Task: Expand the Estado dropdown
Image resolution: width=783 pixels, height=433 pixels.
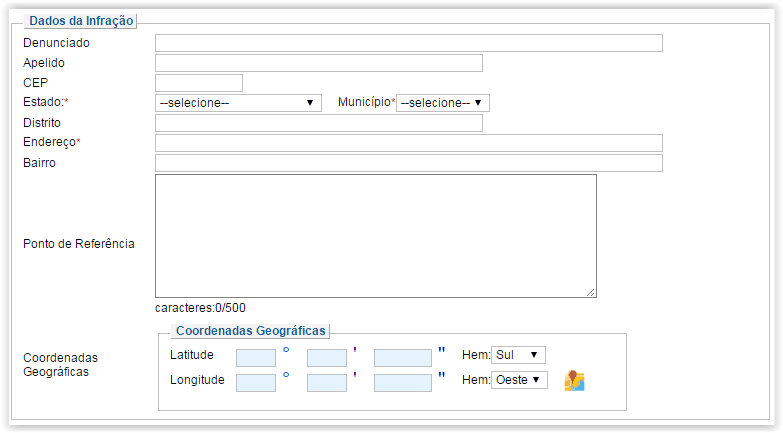Action: 238,103
